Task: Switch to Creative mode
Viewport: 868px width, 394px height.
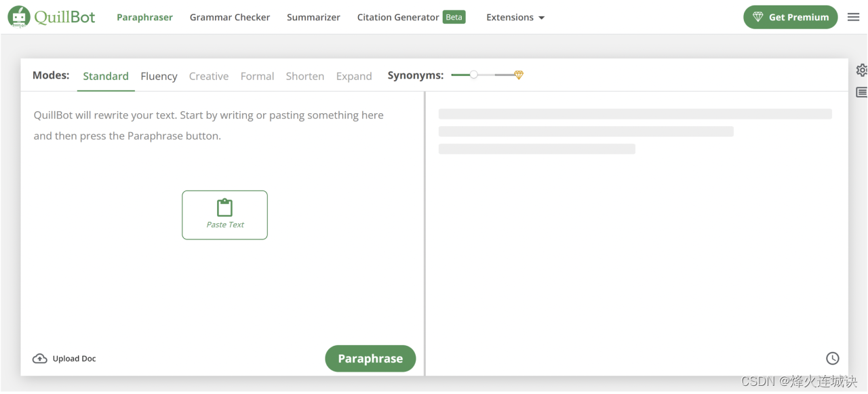Action: pyautogui.click(x=209, y=76)
